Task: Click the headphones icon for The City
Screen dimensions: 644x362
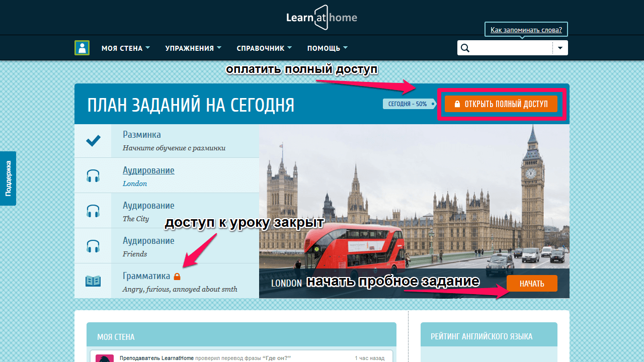Action: coord(93,211)
